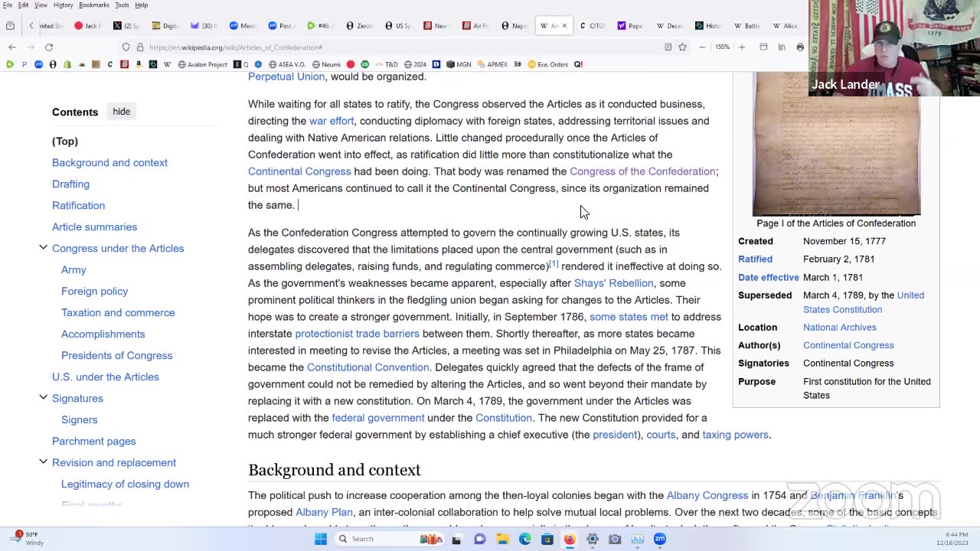The width and height of the screenshot is (980, 551).
Task: Open the T&D bookmark
Action: pos(386,64)
